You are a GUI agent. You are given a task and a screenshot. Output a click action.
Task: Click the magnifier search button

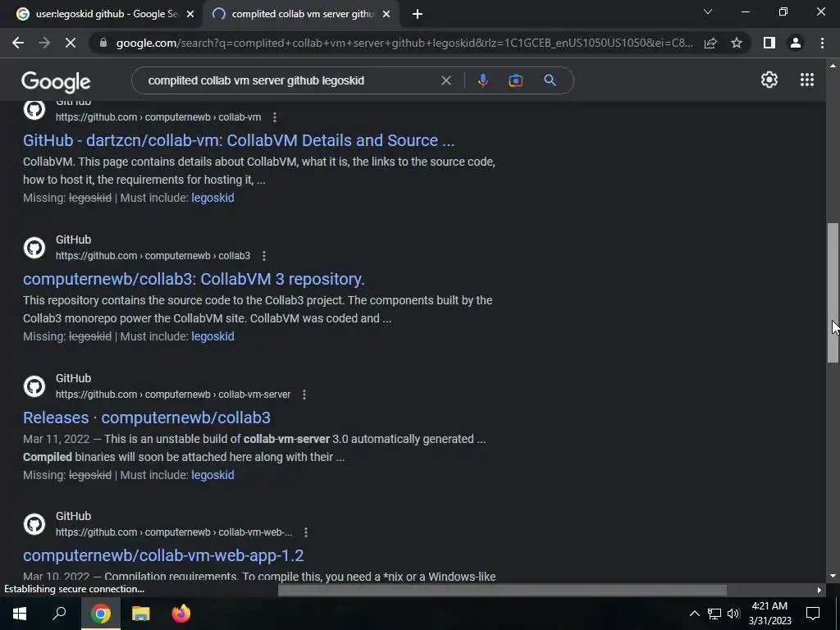click(x=550, y=80)
